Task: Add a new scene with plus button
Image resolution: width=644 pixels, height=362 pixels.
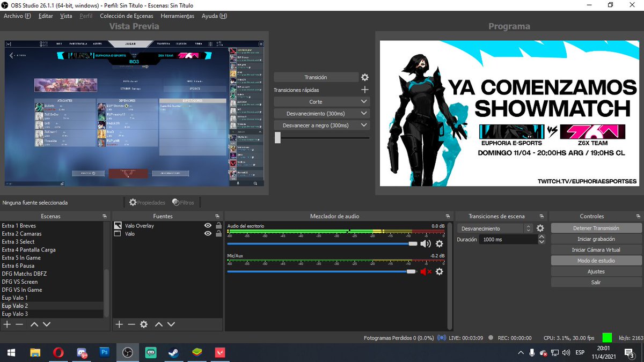Action: coord(7,324)
